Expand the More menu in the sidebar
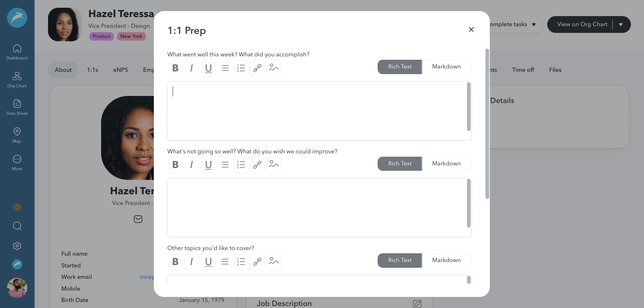The image size is (644, 308). point(17,163)
